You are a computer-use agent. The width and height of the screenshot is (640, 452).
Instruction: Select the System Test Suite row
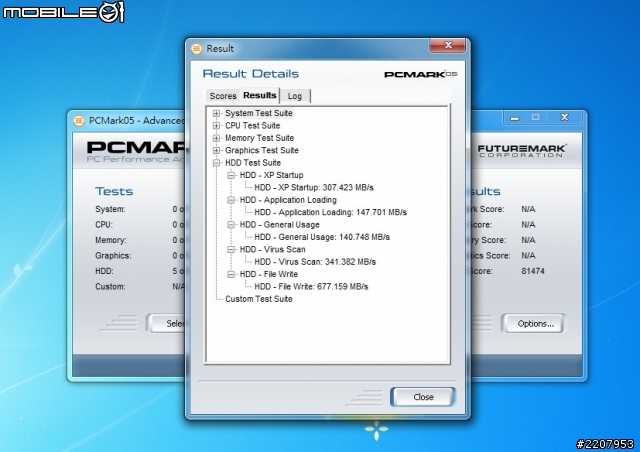[259, 113]
